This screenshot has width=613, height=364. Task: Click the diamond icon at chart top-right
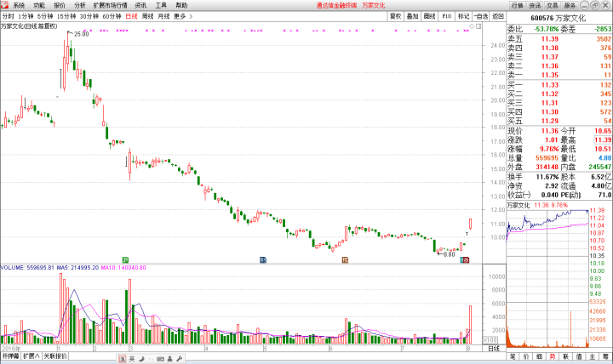(x=472, y=26)
